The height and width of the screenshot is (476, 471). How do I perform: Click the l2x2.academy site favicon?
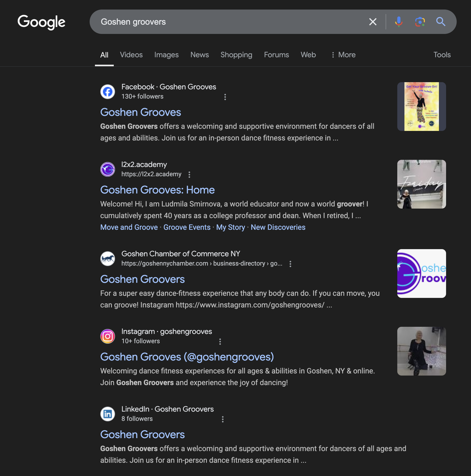[x=108, y=169]
